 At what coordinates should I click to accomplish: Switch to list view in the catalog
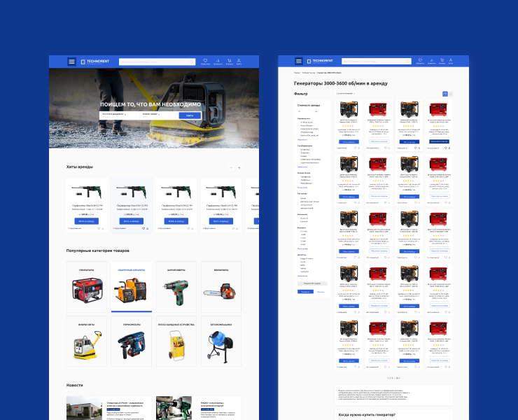[x=450, y=93]
